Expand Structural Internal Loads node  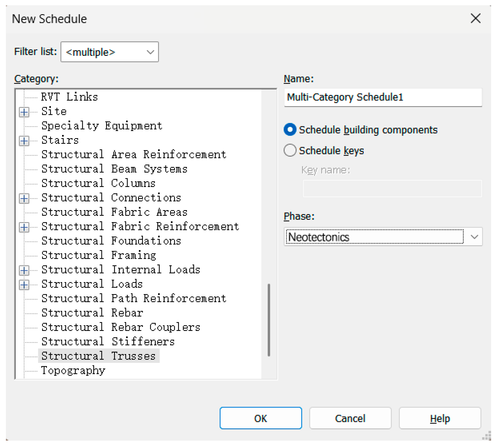click(x=24, y=270)
